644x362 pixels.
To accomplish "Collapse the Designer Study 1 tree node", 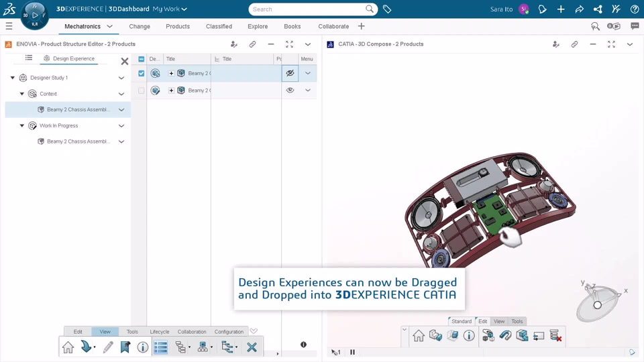I will click(13, 78).
